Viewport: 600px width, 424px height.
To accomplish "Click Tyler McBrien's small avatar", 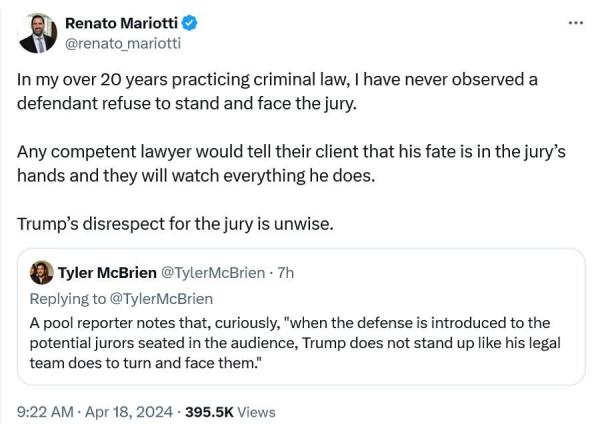I will (42, 272).
